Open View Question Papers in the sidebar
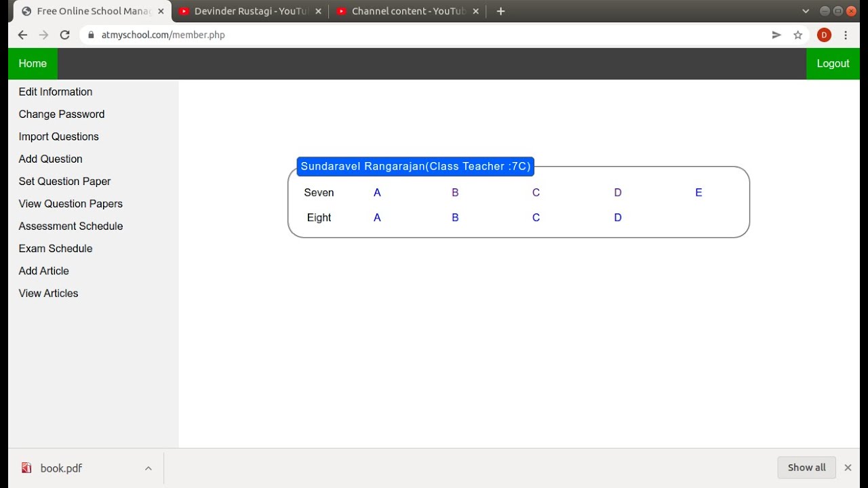Screen dimensions: 868x488 click(x=71, y=204)
